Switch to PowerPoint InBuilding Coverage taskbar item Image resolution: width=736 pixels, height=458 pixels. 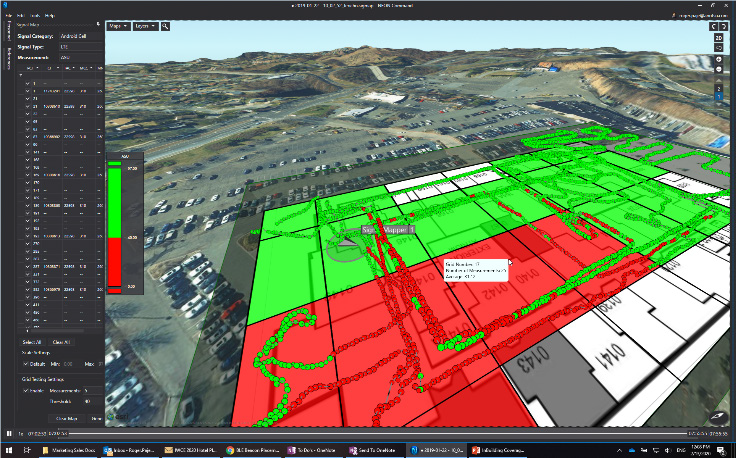[x=497, y=450]
